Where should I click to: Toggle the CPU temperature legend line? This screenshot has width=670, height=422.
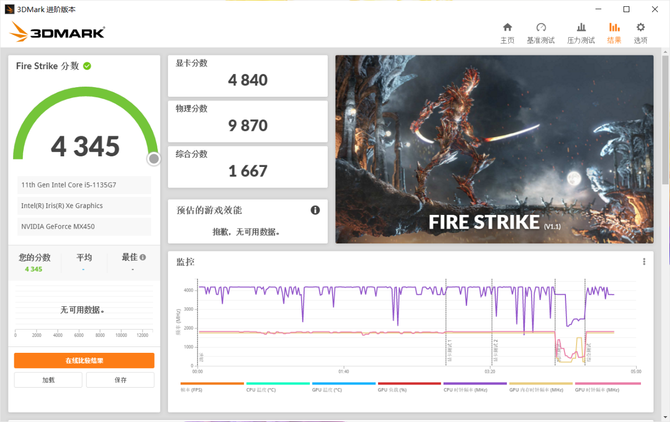click(278, 384)
